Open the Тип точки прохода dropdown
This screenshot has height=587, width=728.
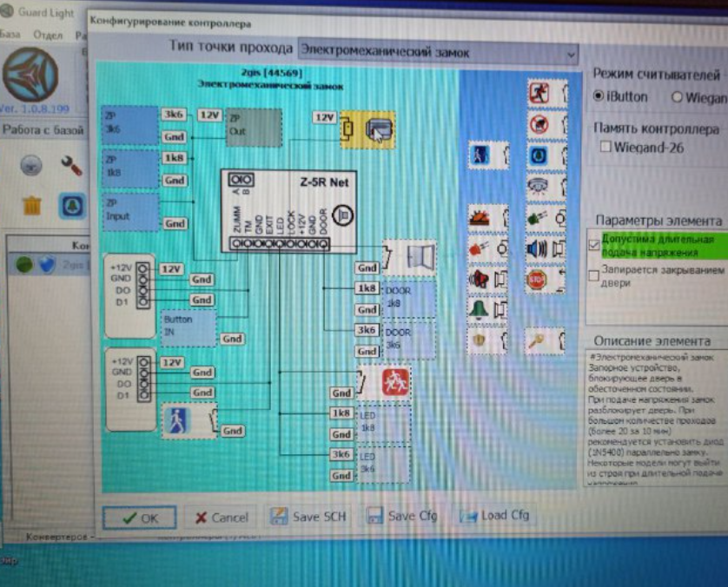pos(438,52)
